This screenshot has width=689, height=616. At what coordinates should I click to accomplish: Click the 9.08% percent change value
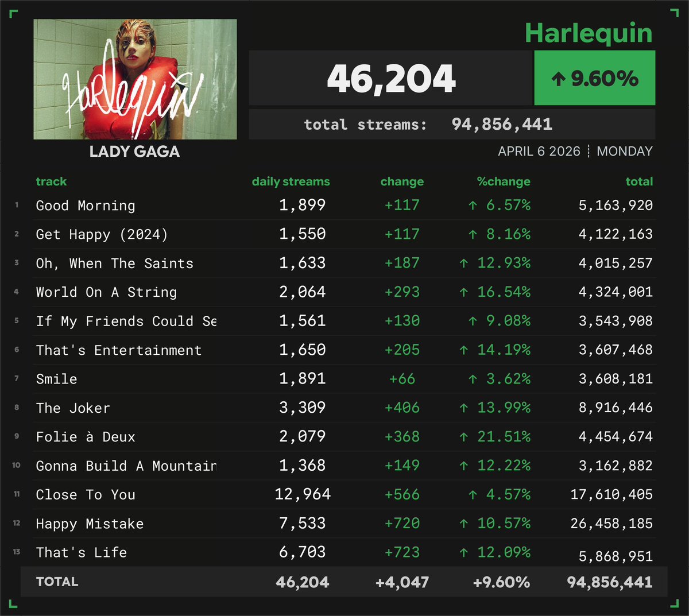(x=500, y=321)
